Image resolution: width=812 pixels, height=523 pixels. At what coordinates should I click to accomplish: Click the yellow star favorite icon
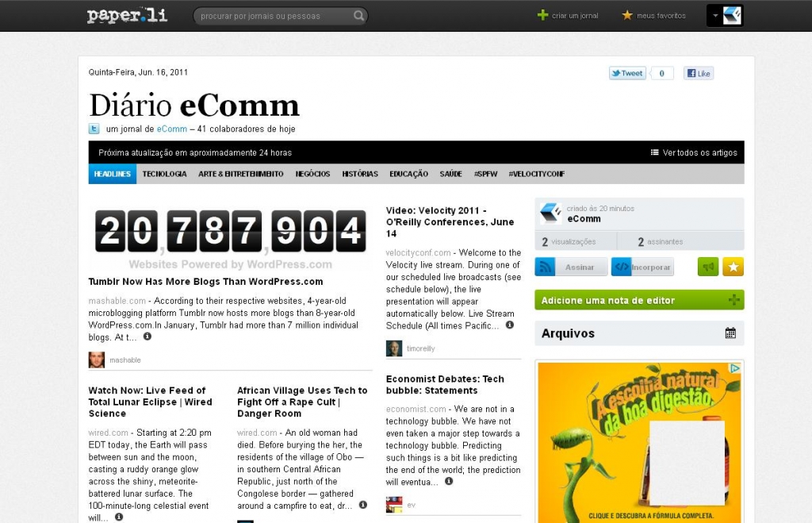click(x=733, y=267)
